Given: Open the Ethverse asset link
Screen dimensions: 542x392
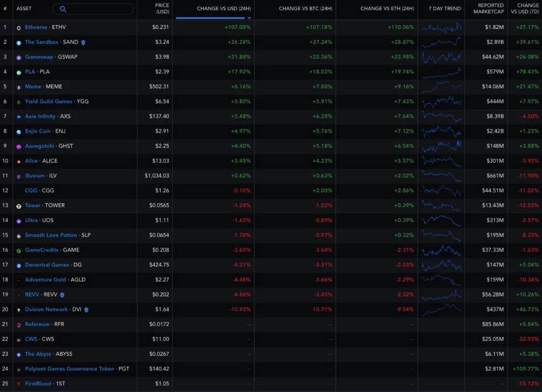Looking at the screenshot, I should (x=36, y=27).
